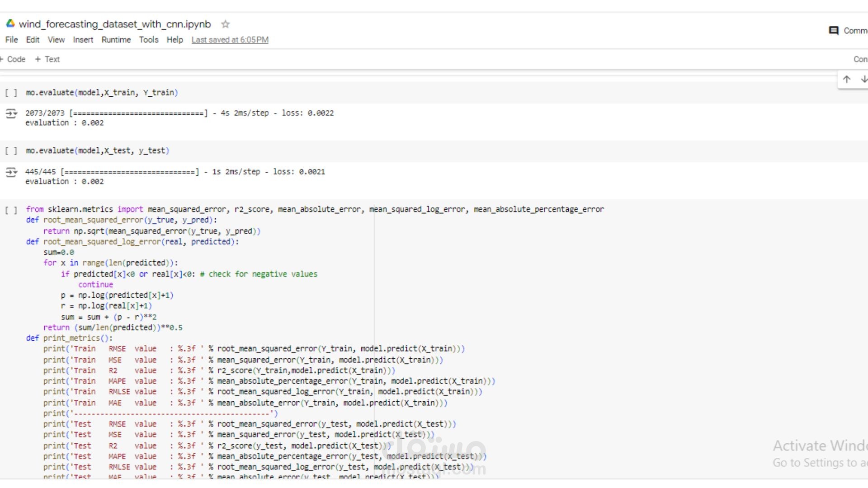Click the notebook title wind_forecasting_dataset_with_cnn.ipynb

point(115,24)
